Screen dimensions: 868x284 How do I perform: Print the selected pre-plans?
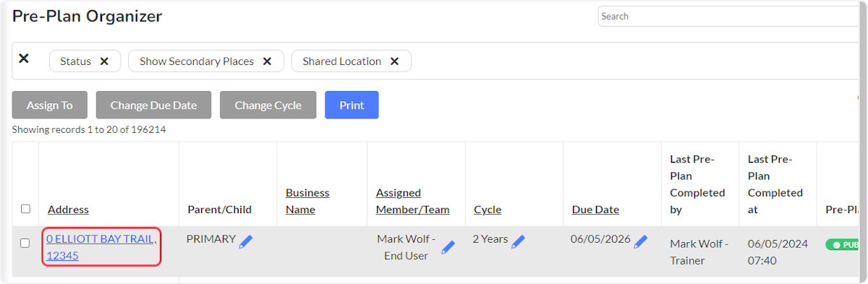click(x=352, y=105)
